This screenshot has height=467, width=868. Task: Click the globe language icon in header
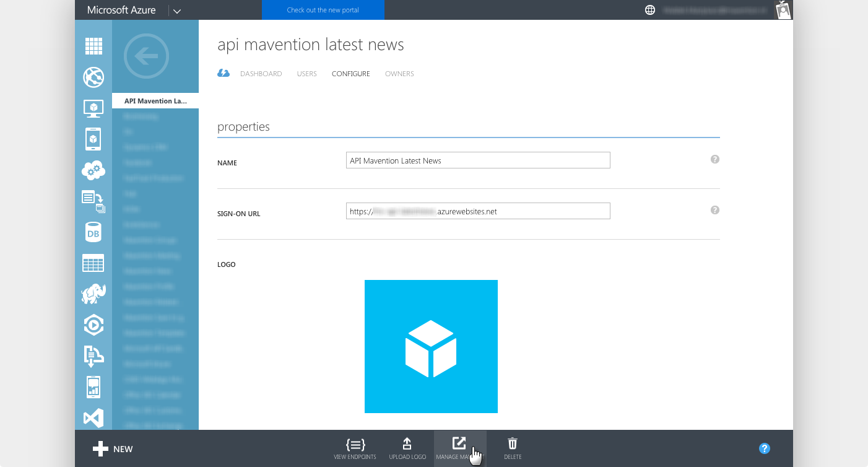click(650, 10)
